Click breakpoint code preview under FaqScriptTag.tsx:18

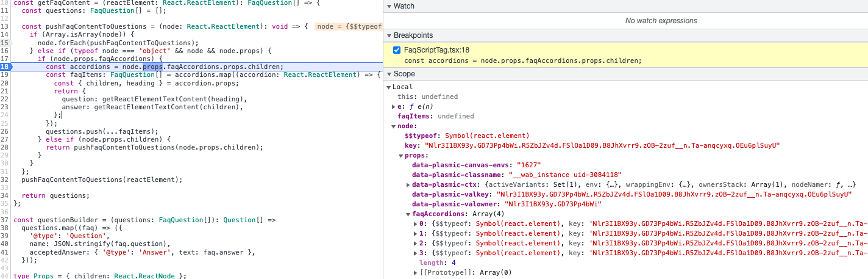coord(522,60)
